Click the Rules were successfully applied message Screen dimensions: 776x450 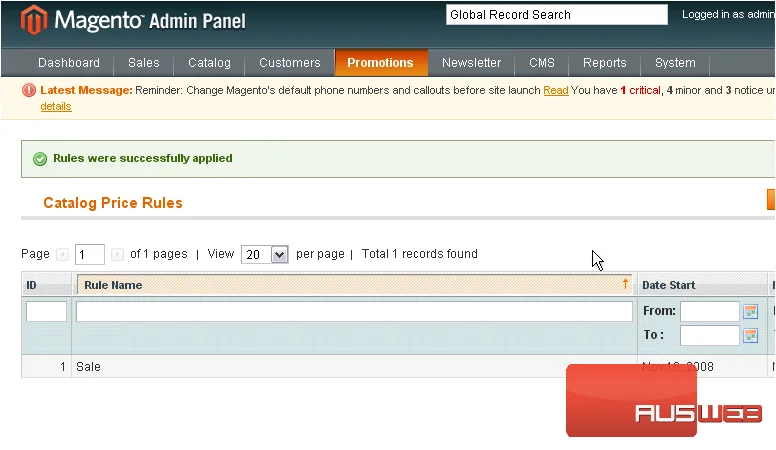pyautogui.click(x=143, y=158)
